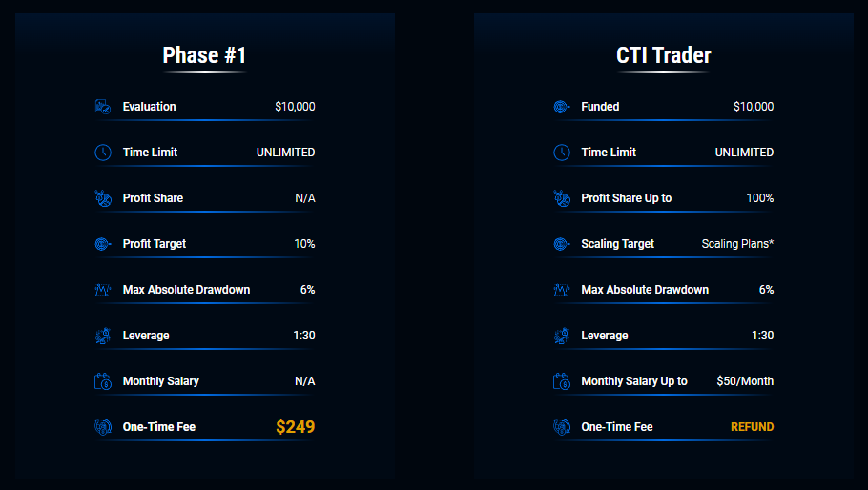Click the Evaluation icon in Phase #1

tap(103, 107)
